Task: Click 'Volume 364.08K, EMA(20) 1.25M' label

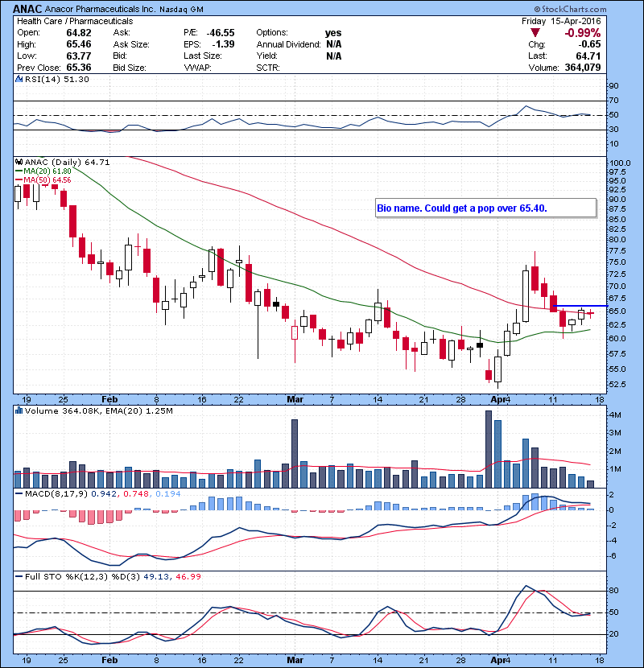Action: point(98,411)
